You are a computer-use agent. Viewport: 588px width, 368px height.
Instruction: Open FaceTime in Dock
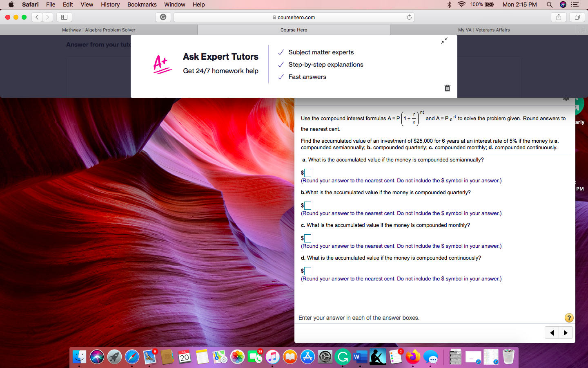click(255, 357)
